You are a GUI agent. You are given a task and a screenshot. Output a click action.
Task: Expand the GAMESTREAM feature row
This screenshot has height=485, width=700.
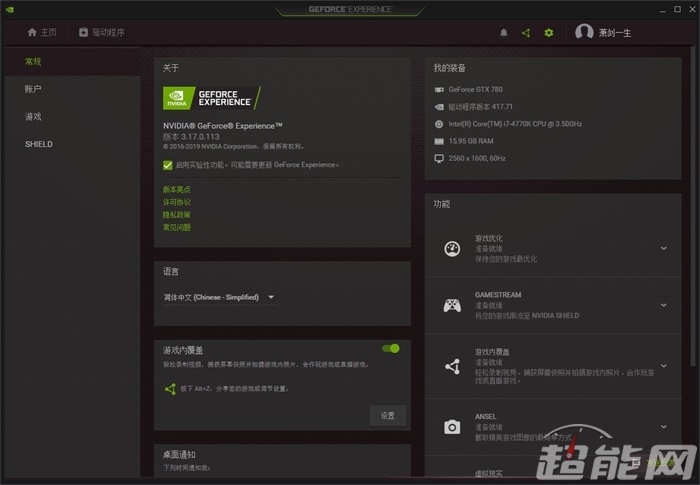click(x=664, y=305)
